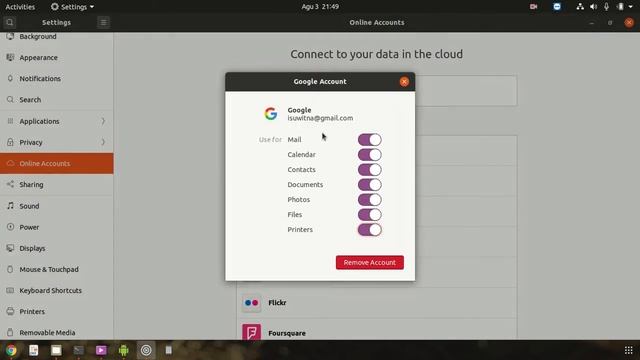Expand the Applications chevron arrow

click(x=103, y=121)
